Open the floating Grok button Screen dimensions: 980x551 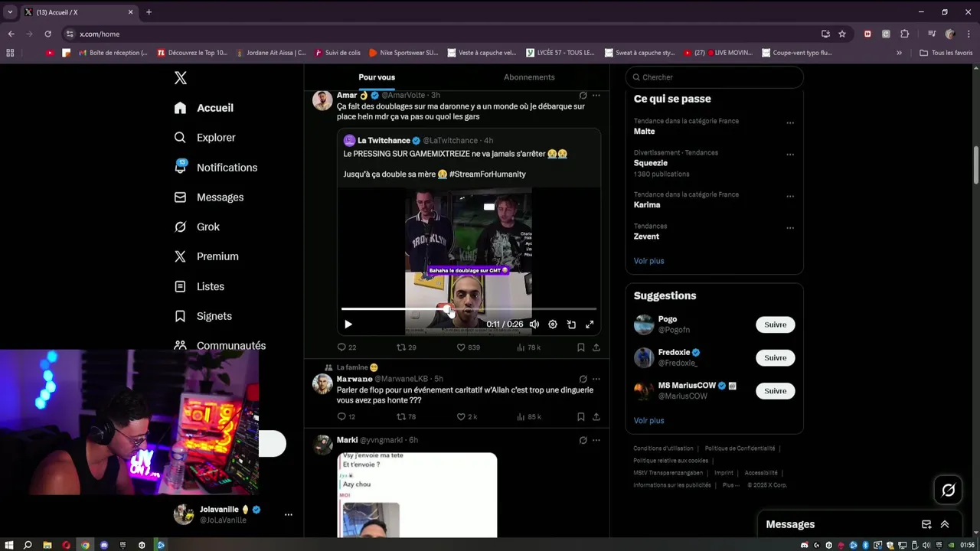click(x=948, y=490)
